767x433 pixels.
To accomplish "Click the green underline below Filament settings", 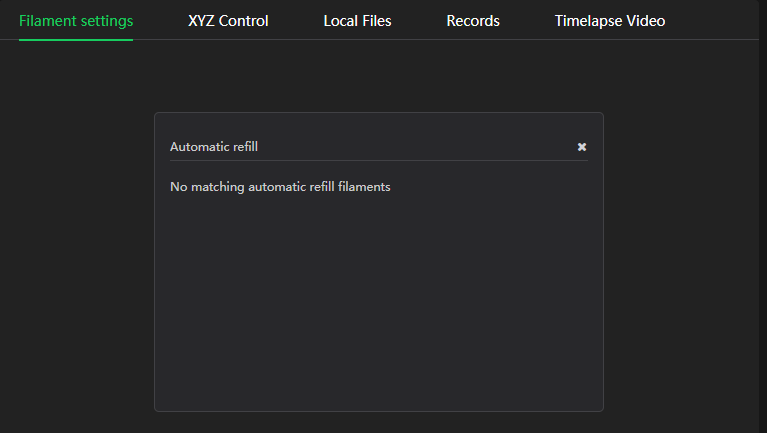I will pos(76,39).
